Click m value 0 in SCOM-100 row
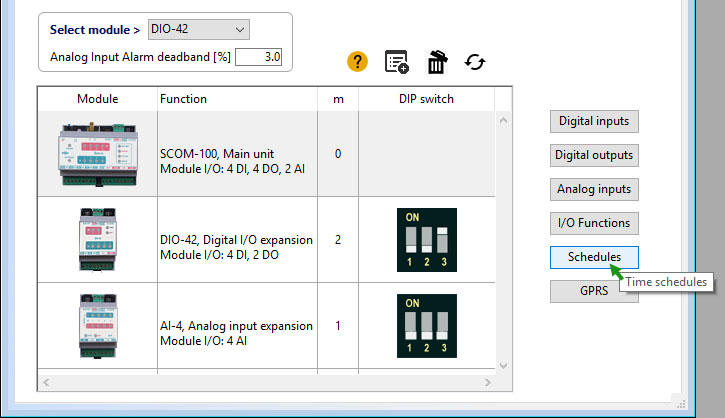Image resolution: width=725 pixels, height=418 pixels. coord(338,154)
